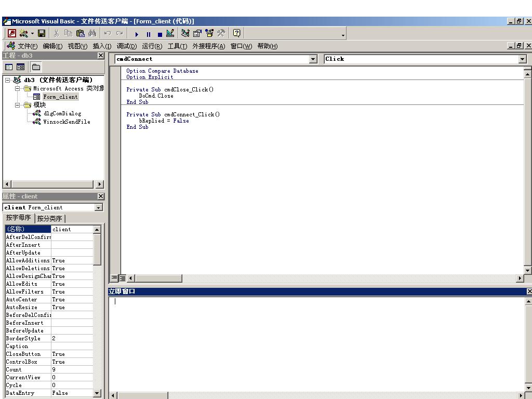
Task: Collapse the db3 project tree node
Action: (7, 80)
